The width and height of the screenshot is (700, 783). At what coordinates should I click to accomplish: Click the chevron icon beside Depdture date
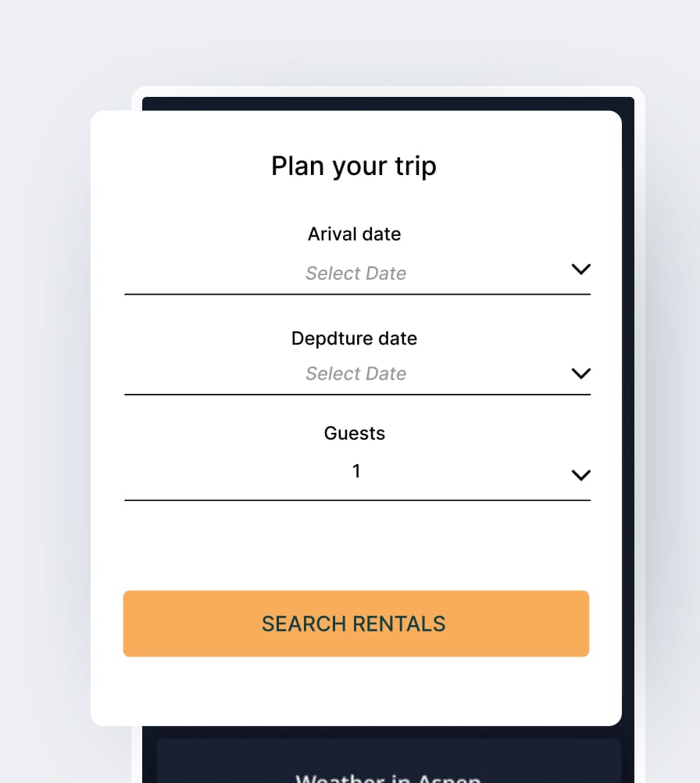click(x=580, y=374)
